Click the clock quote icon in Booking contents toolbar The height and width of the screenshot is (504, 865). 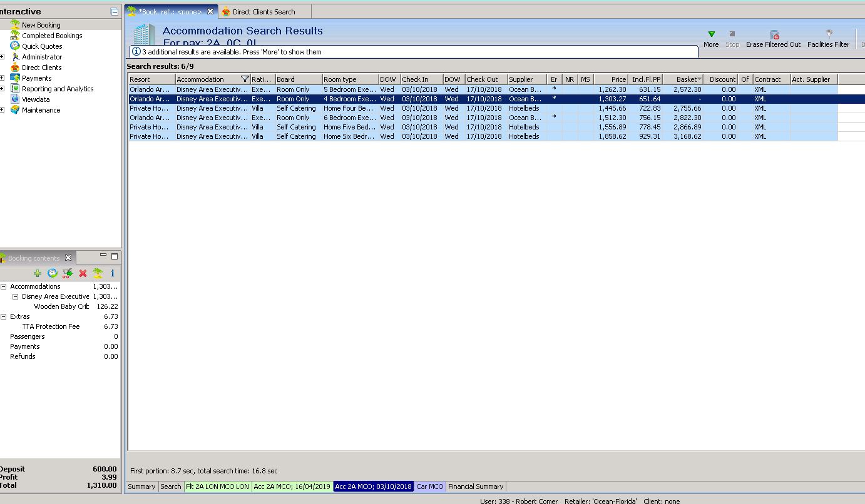tap(53, 273)
